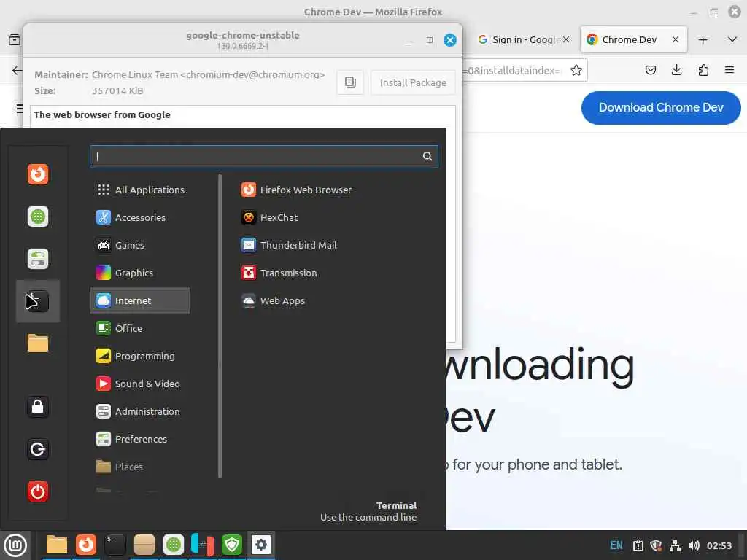Click EN keyboard layout indicator
Viewport: 747px width, 560px height.
click(x=616, y=545)
